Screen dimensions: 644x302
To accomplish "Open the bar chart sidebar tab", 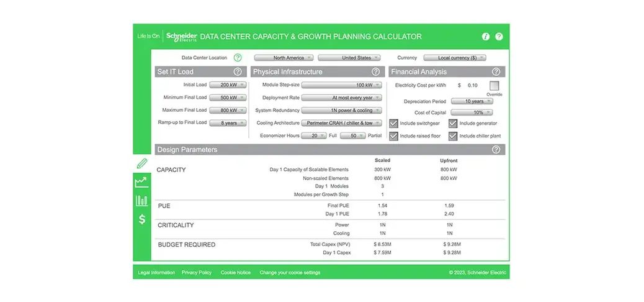I will (x=141, y=200).
